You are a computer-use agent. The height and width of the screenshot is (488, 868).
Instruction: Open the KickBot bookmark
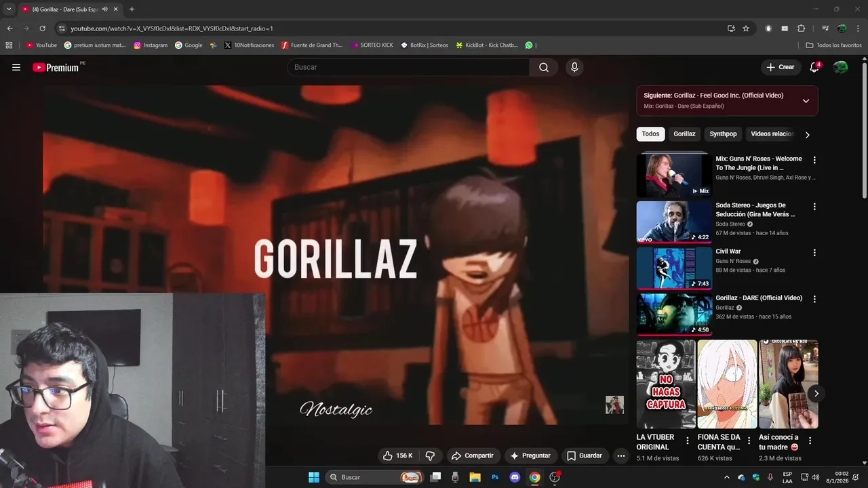(x=487, y=45)
